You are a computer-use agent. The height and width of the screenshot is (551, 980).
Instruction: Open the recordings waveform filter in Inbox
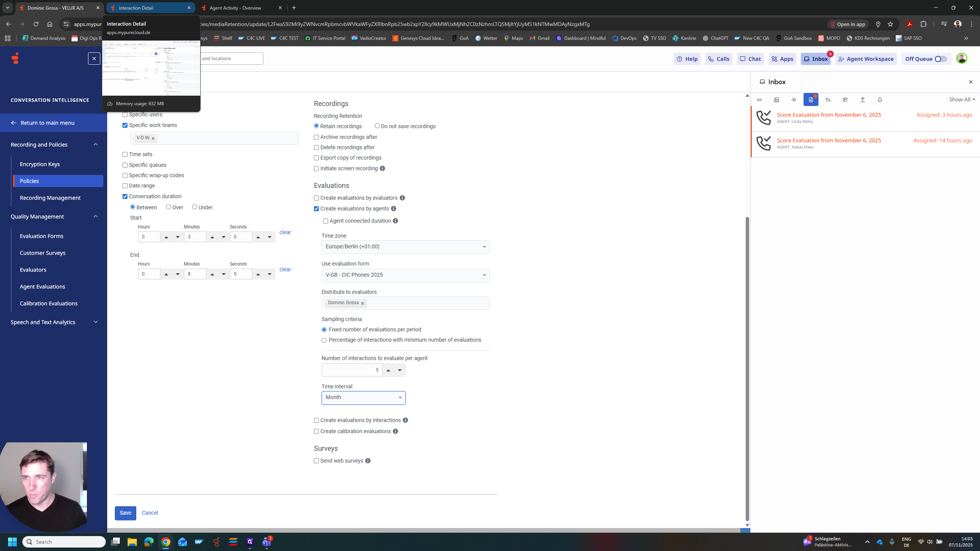[x=794, y=99]
